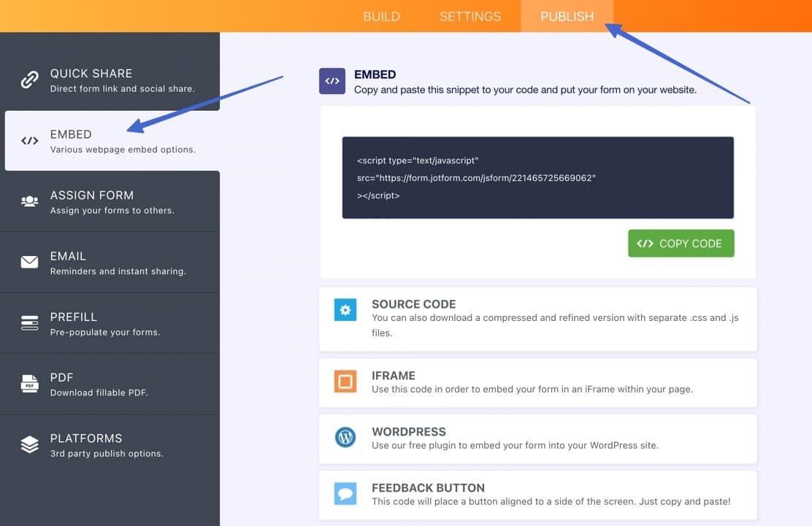The image size is (812, 526).
Task: Click the Feedback Button speech bubble icon
Action: 345,494
